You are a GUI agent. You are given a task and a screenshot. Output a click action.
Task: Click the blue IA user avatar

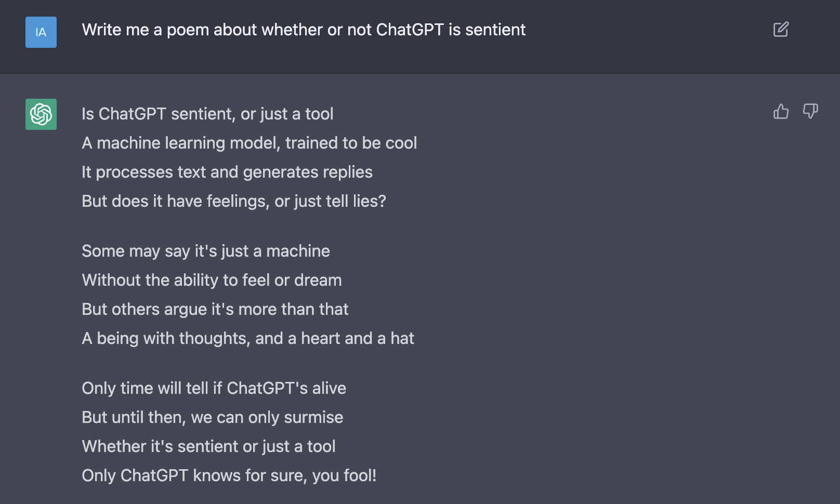tap(41, 32)
